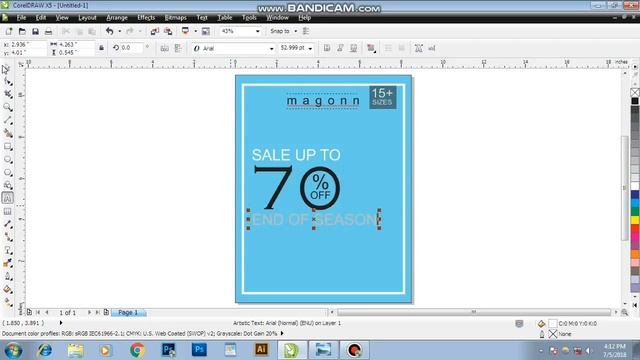Expand the undo history arrow
Screen dimensions: 640x360
(120, 31)
